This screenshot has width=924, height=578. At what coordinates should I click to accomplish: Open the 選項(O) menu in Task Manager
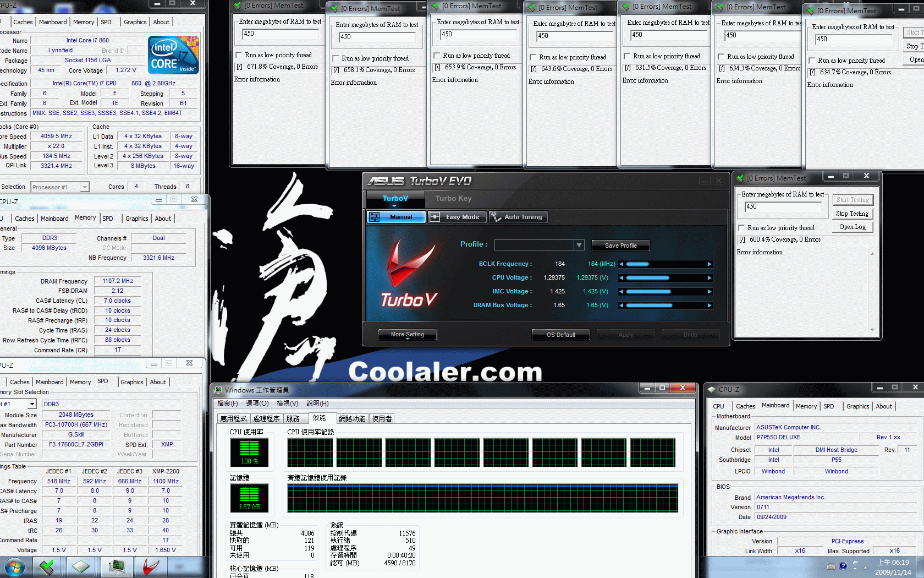pos(257,403)
